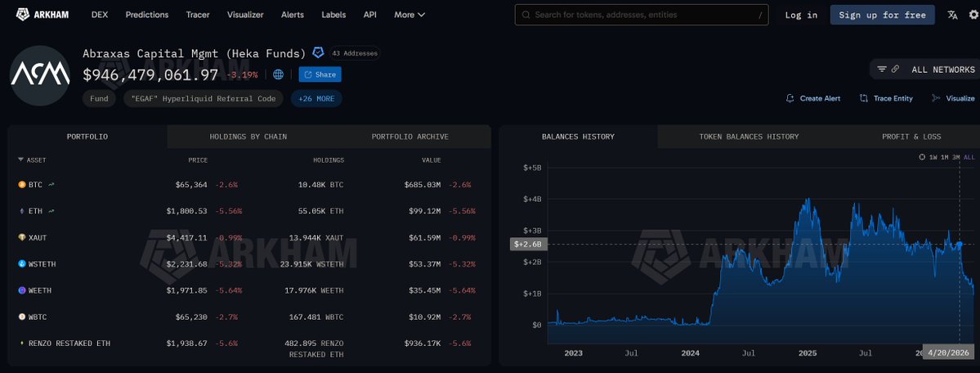Open the API page
The height and width of the screenshot is (373, 980).
click(x=370, y=15)
